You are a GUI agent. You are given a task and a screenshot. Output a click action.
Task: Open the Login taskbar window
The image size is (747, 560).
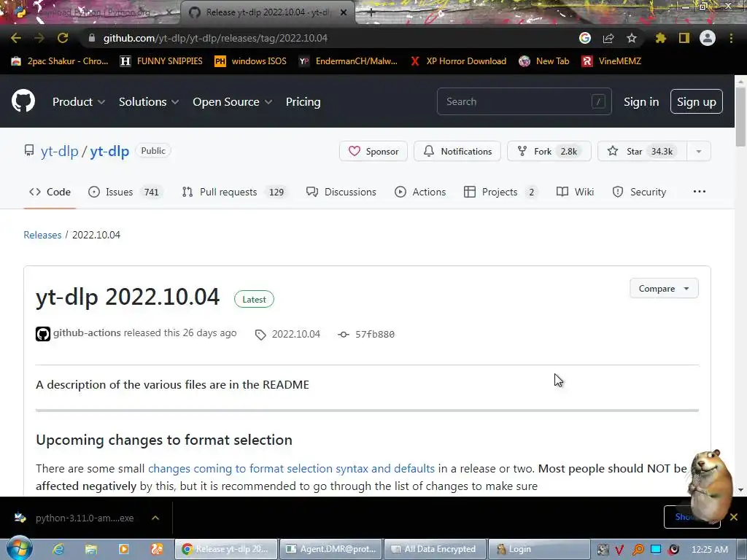[x=539, y=549]
